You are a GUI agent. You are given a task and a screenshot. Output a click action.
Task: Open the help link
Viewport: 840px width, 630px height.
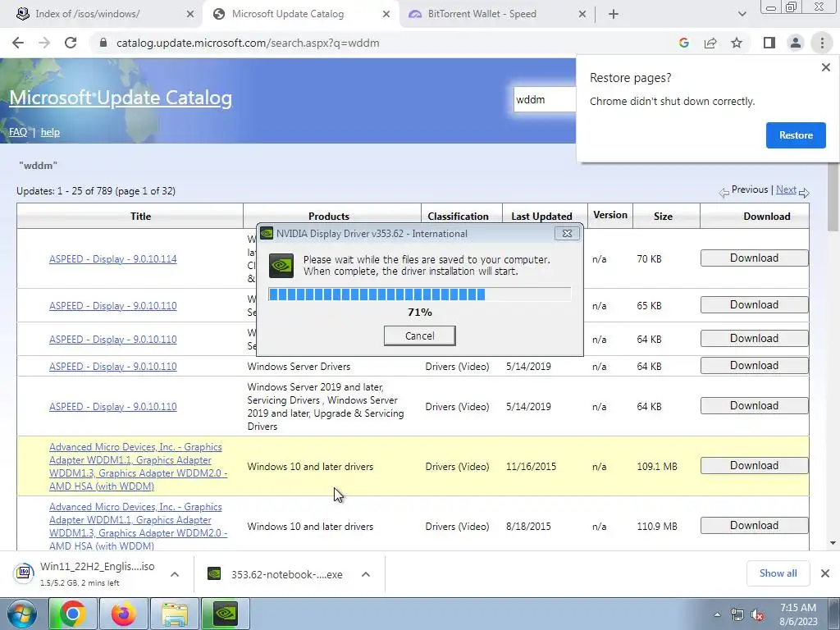pyautogui.click(x=50, y=132)
